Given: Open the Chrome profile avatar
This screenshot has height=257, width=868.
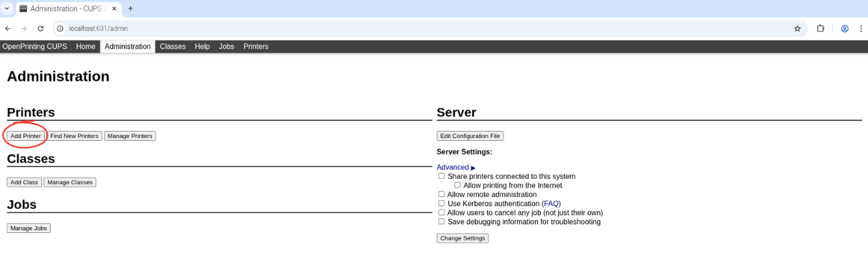Looking at the screenshot, I should (845, 29).
